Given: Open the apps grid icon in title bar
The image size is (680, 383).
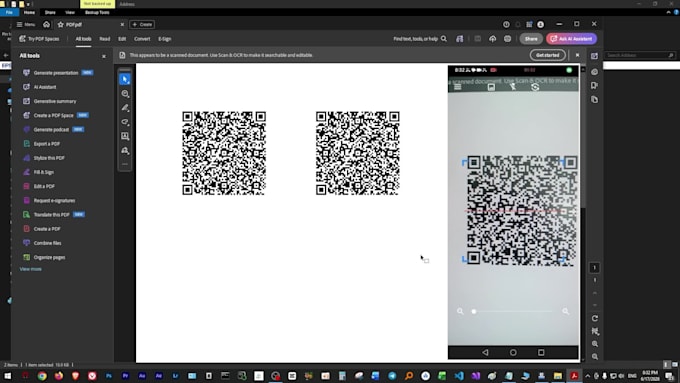Looking at the screenshot, I should 529,24.
